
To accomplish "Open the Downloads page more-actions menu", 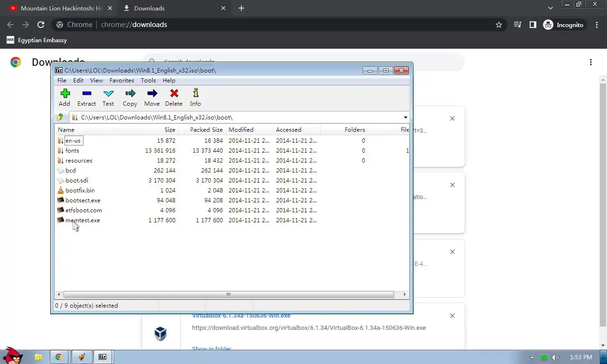I will pyautogui.click(x=591, y=62).
